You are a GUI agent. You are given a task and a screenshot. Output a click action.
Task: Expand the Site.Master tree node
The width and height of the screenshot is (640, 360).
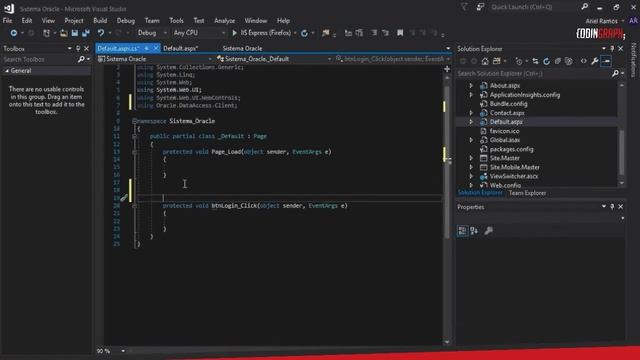click(x=471, y=158)
